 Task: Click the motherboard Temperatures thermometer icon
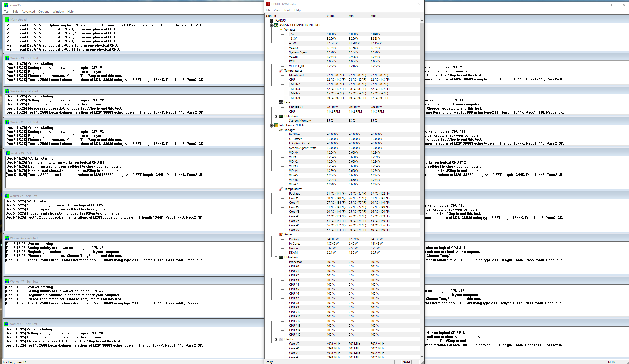click(x=281, y=71)
